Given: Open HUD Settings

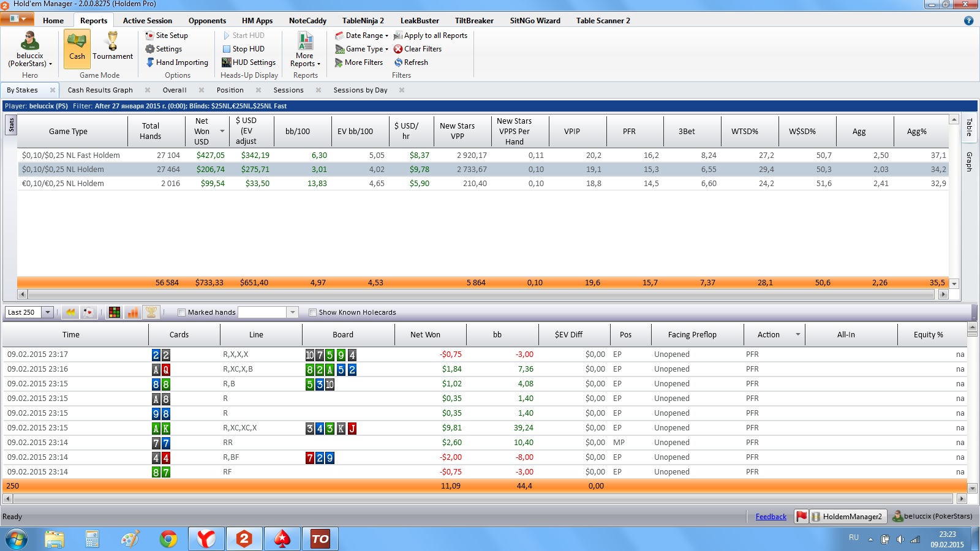Looking at the screenshot, I should click(249, 62).
